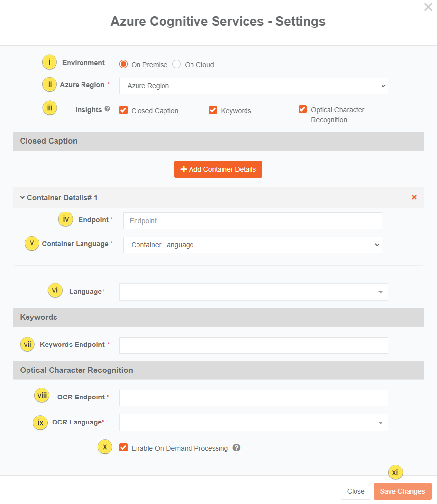Screen dimensions: 437x504
Task: Collapse the Container Details# 1 chevron
Action: click(22, 198)
